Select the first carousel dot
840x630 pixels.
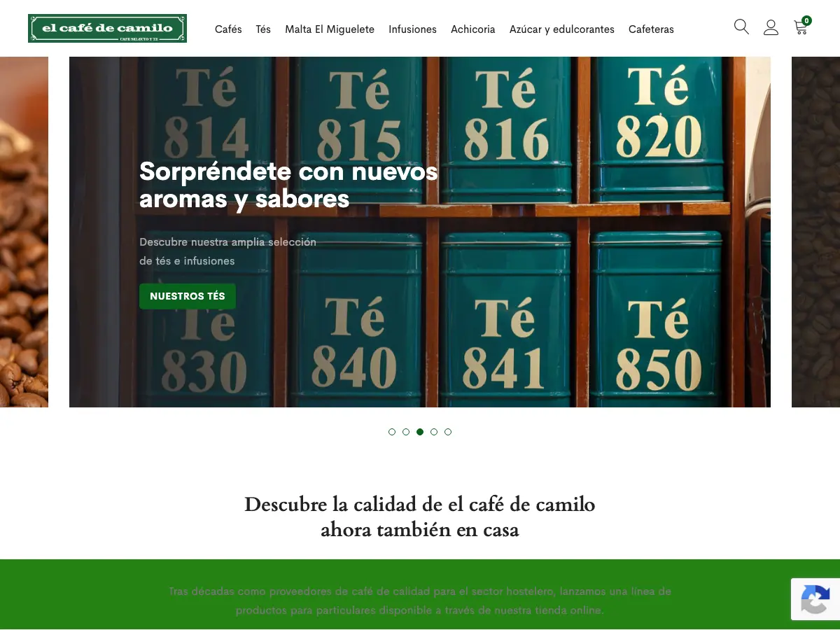click(392, 432)
